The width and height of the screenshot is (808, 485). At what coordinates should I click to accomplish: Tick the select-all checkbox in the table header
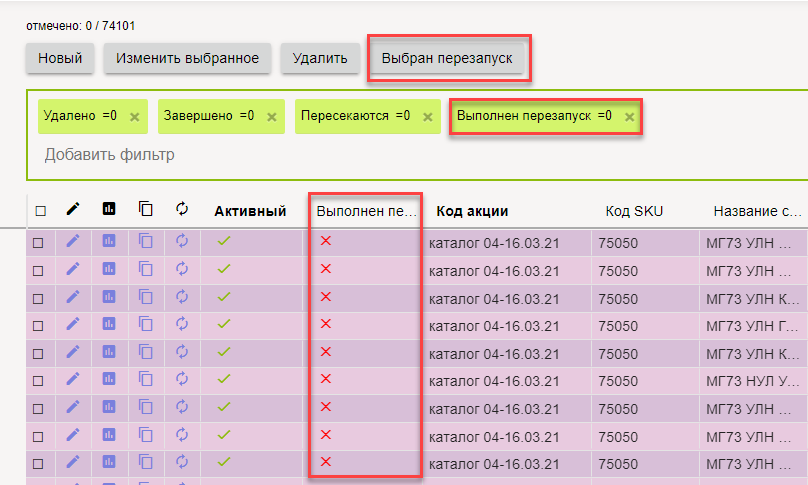pos(40,211)
